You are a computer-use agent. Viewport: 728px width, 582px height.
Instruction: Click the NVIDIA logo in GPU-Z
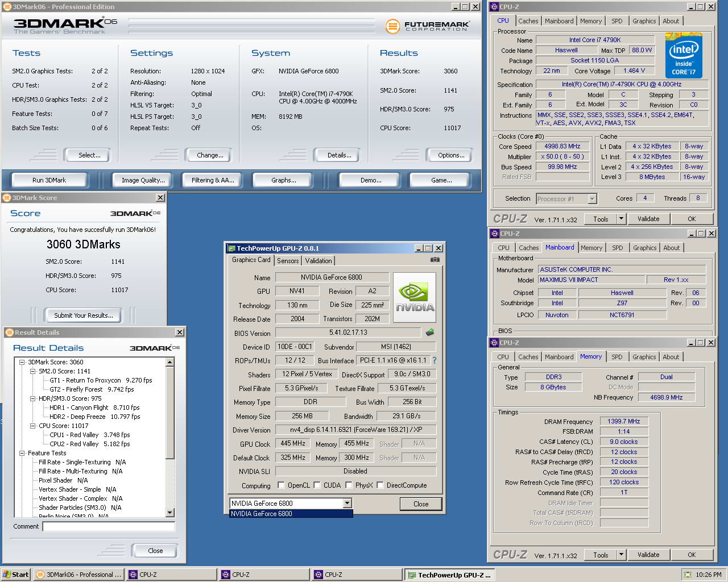[x=415, y=298]
